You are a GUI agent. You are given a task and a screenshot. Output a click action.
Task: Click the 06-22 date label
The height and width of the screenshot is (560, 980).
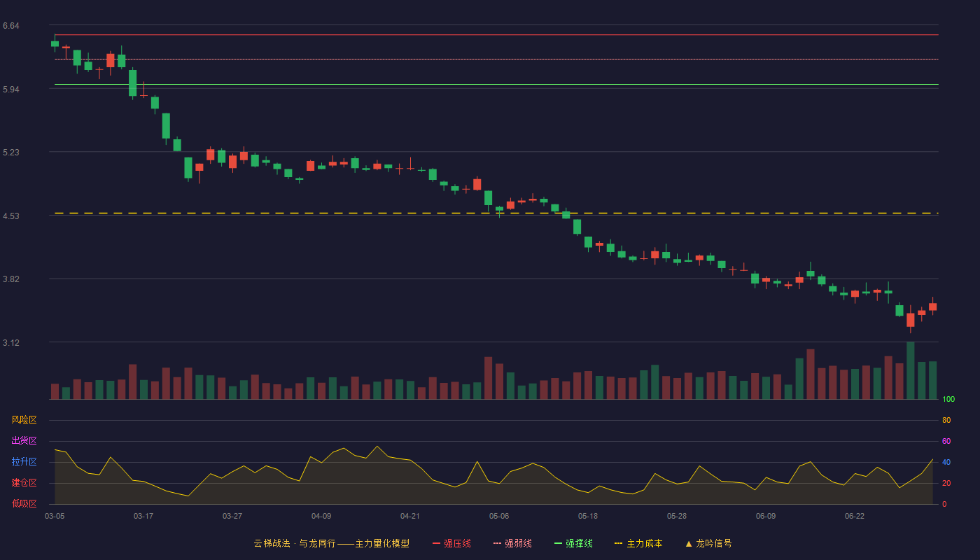pyautogui.click(x=855, y=516)
